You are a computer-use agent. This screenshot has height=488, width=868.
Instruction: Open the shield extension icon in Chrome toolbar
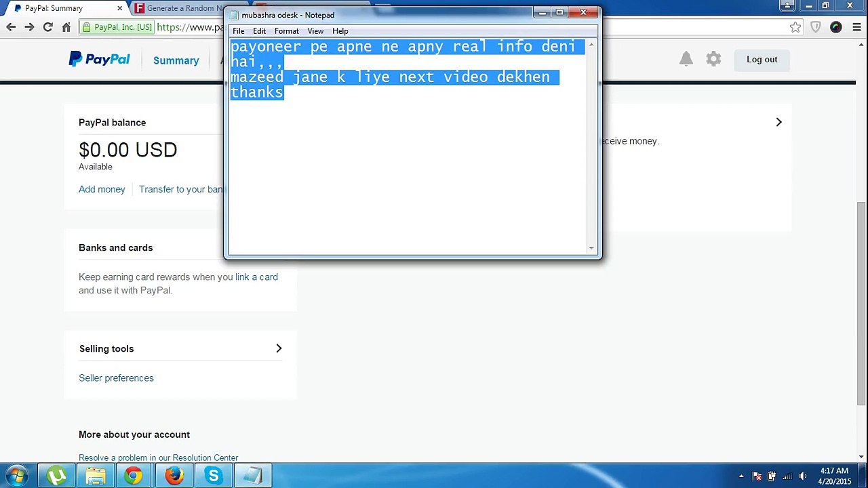point(816,27)
